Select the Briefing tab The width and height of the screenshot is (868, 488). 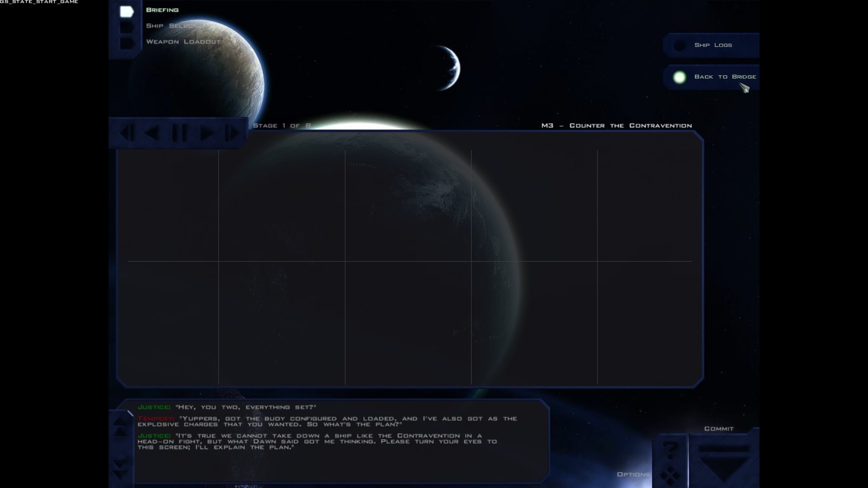(162, 10)
